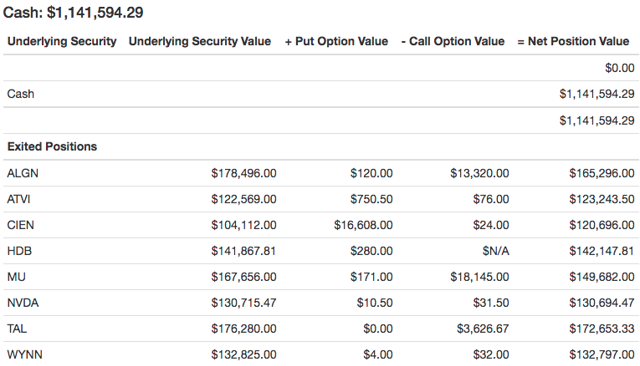The height and width of the screenshot is (366, 640).
Task: Click MU underlying value $167,656.00
Action: [244, 277]
